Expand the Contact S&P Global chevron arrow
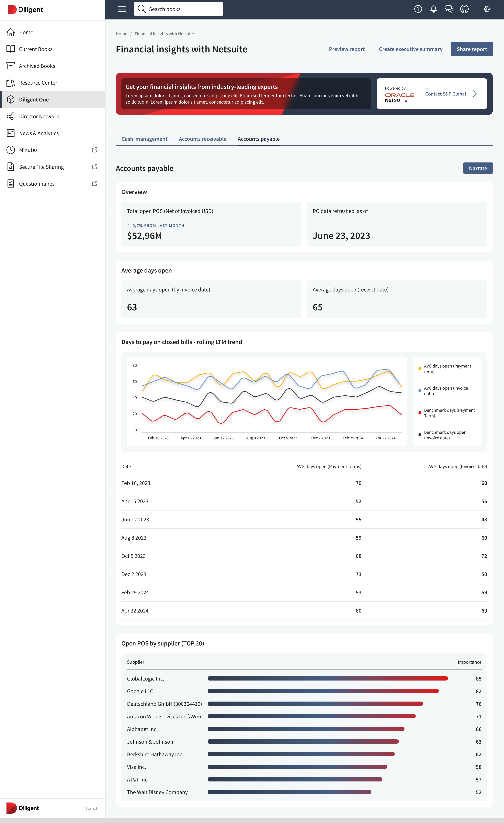Viewport: 504px width, 823px height. (475, 94)
